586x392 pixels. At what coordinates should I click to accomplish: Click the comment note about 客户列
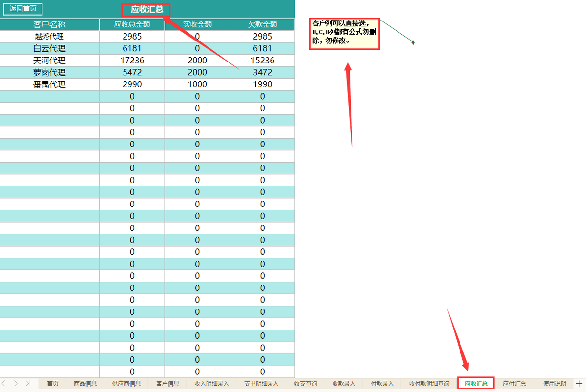344,33
